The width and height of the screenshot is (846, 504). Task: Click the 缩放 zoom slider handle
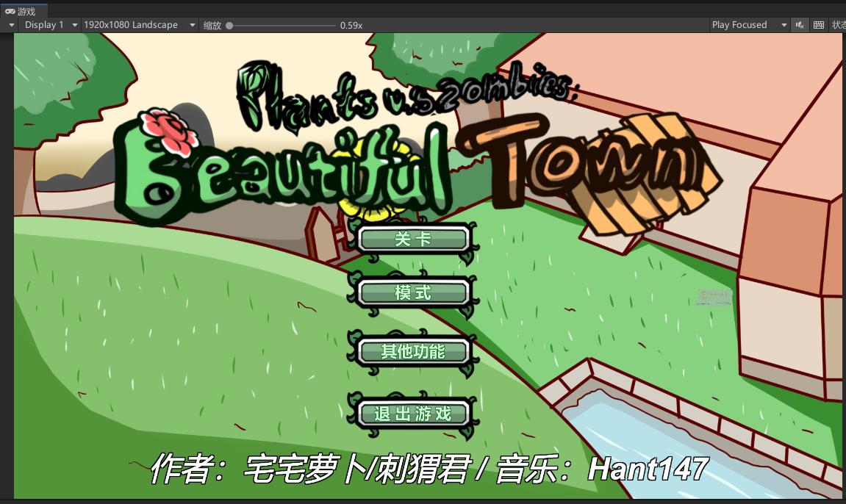coord(230,25)
